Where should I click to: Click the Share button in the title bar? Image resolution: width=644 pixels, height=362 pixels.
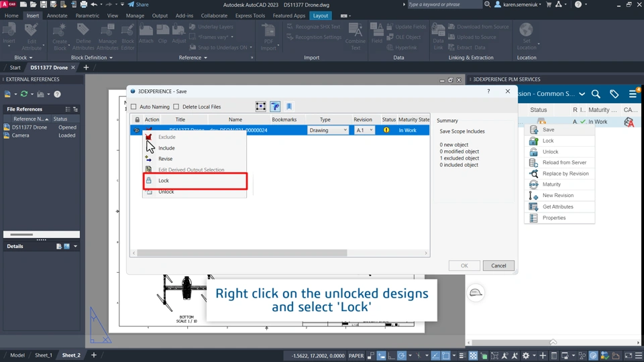pyautogui.click(x=138, y=5)
